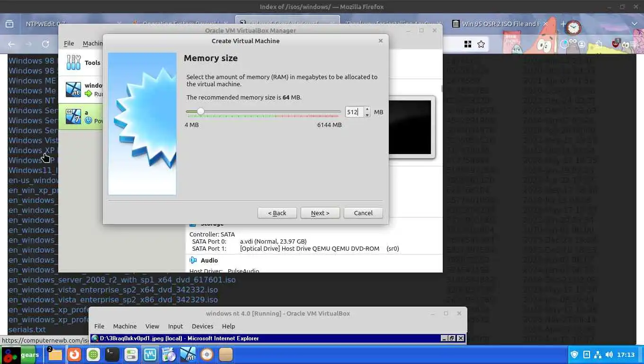Click the network tray icon
Screen dimensions: 644x364
[598, 355]
